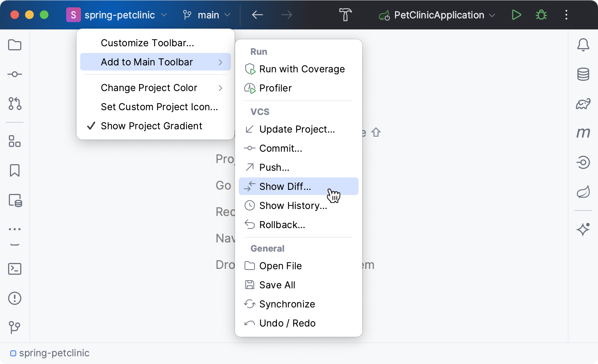Image resolution: width=598 pixels, height=364 pixels.
Task: Open the Gradle elephant tool window
Action: tap(583, 104)
